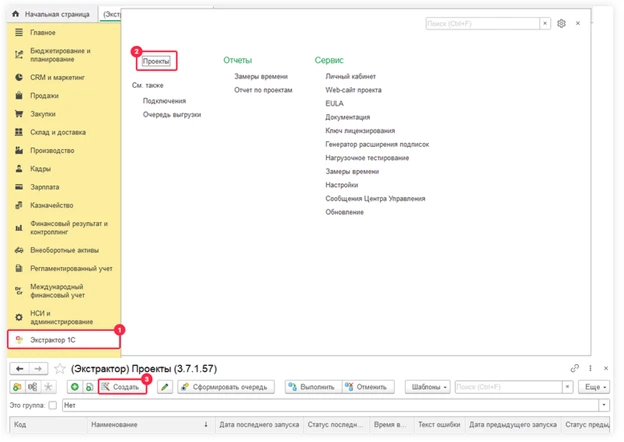Open the Проекты link in the menu panel
Screen dimensions: 624x442
(157, 61)
